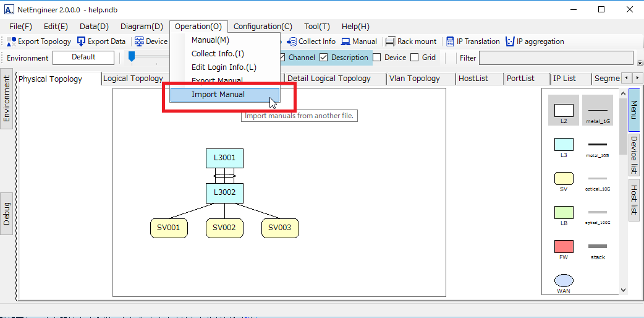Open the Environment Default combo box

coord(83,58)
